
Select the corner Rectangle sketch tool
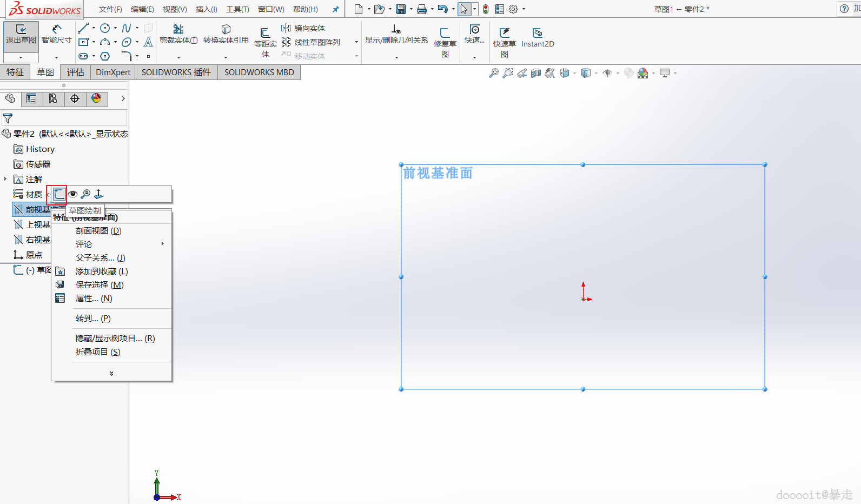pyautogui.click(x=83, y=42)
